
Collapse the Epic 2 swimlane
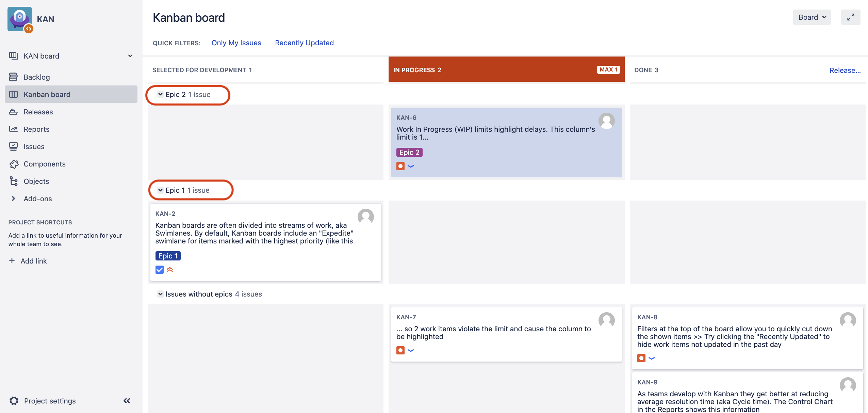(160, 95)
